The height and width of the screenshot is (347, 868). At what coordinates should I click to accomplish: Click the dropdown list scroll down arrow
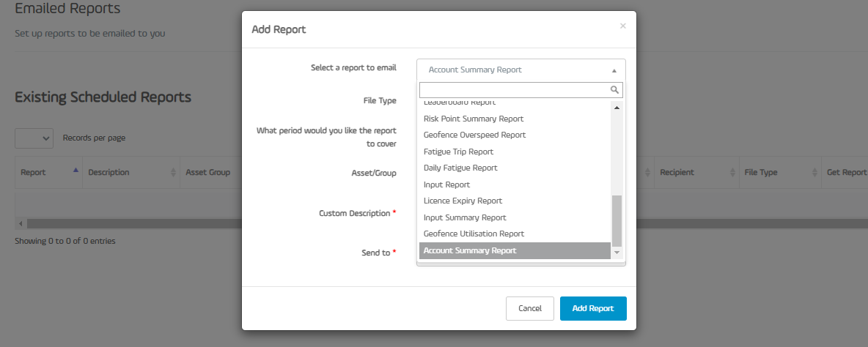617,252
